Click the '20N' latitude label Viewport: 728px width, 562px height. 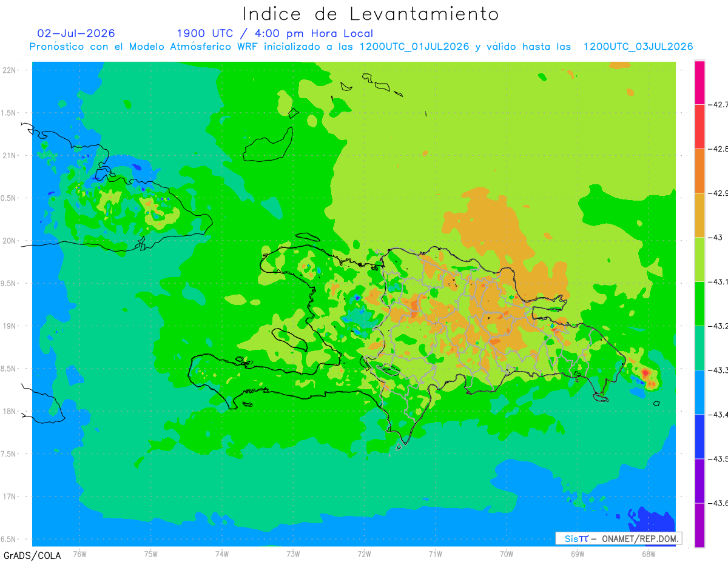tap(8, 241)
